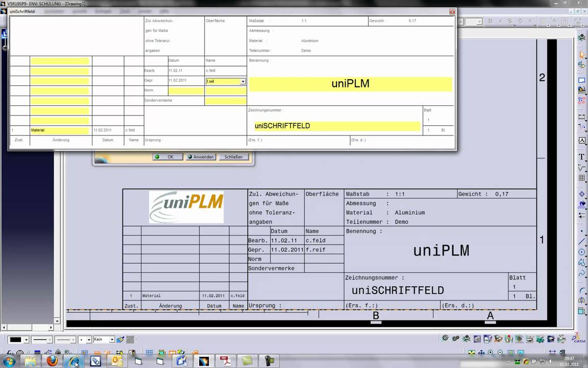Open the second line thickness dropdown
Viewport: 588px width, 368px height.
73,340
